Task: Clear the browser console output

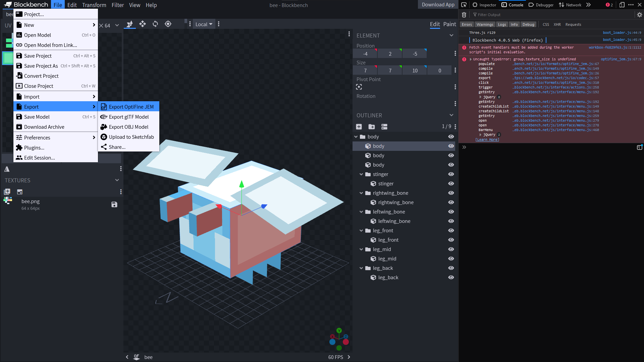Action: pos(464,15)
